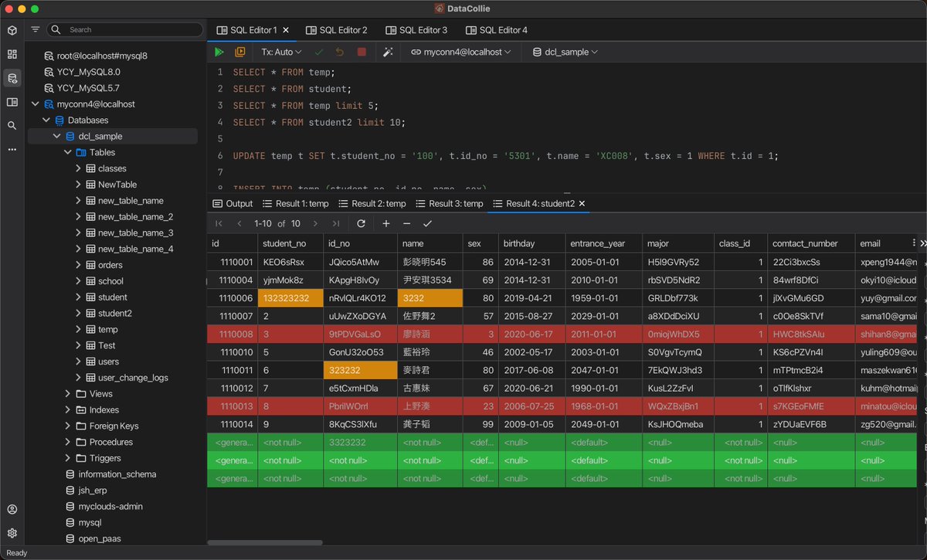Viewport: 927px width, 560px height.
Task: Go to previous page of results
Action: coord(239,223)
